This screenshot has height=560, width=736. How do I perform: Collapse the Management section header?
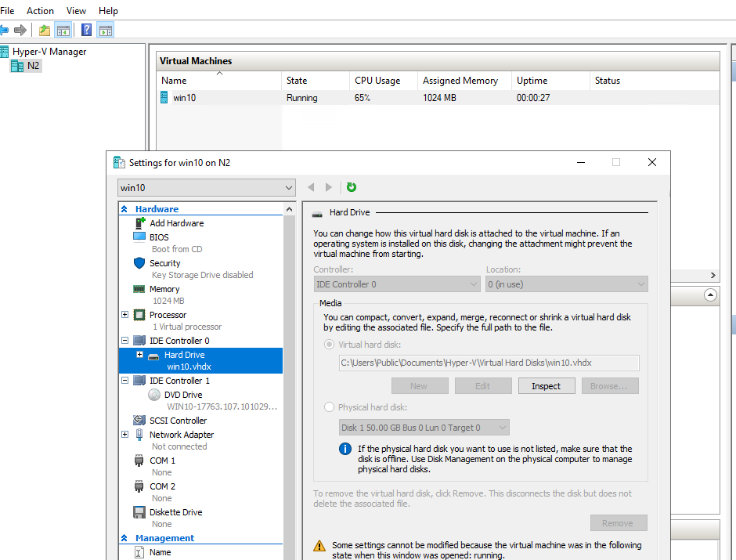pos(124,538)
